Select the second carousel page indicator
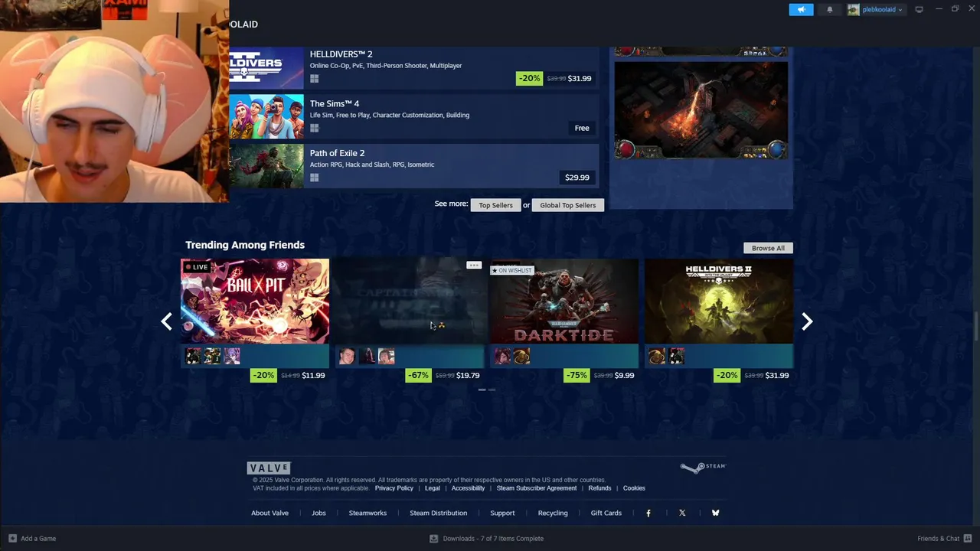 tap(492, 390)
